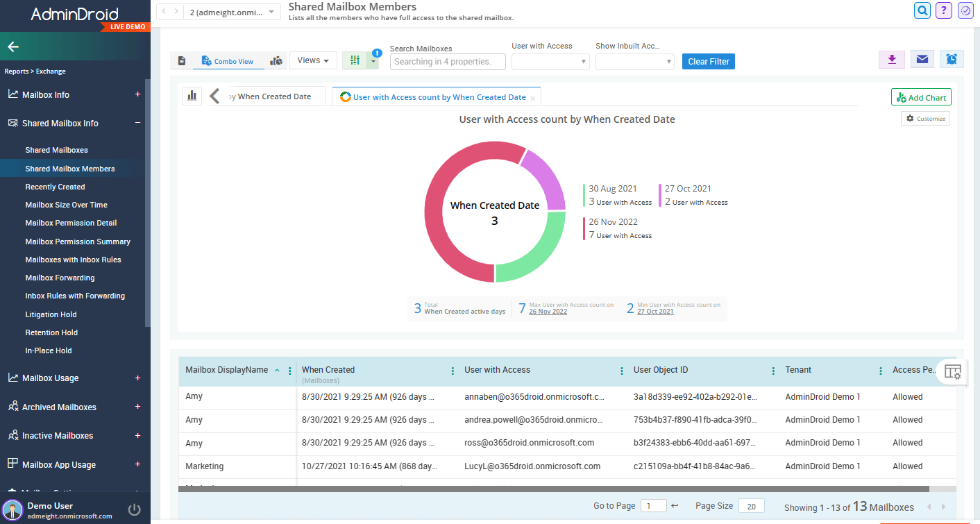Collapse the Shared Mailbox Info section
Image resolution: width=980 pixels, height=524 pixels.
click(137, 123)
